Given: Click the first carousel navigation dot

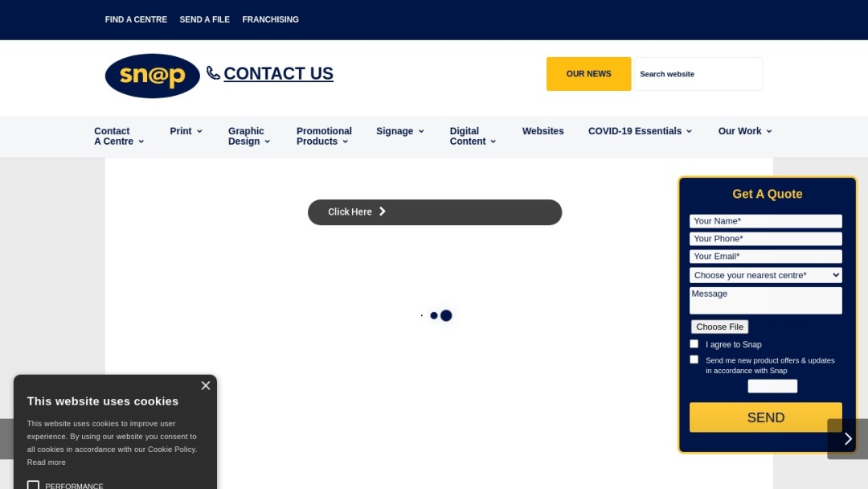Looking at the screenshot, I should click(422, 315).
